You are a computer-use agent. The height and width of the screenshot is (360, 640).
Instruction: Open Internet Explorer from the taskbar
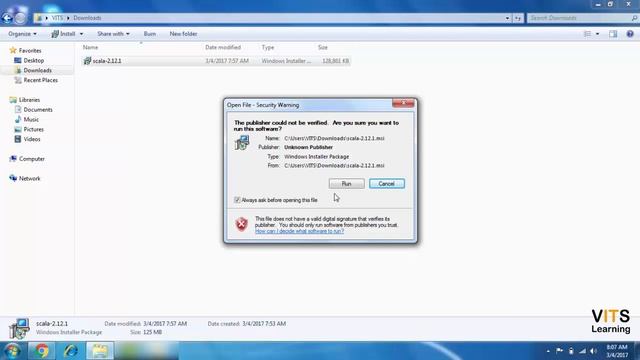tap(71, 351)
